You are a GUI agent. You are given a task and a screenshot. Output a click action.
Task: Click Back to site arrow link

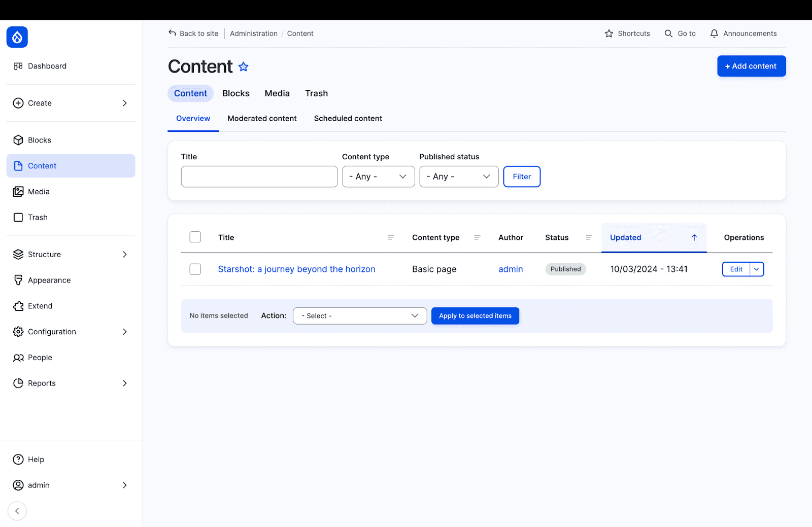pyautogui.click(x=193, y=33)
